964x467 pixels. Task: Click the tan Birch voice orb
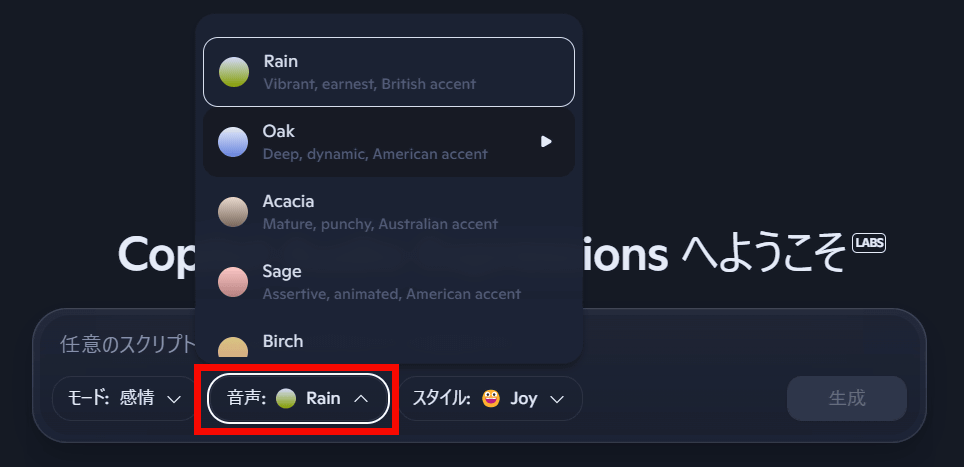tap(233, 348)
